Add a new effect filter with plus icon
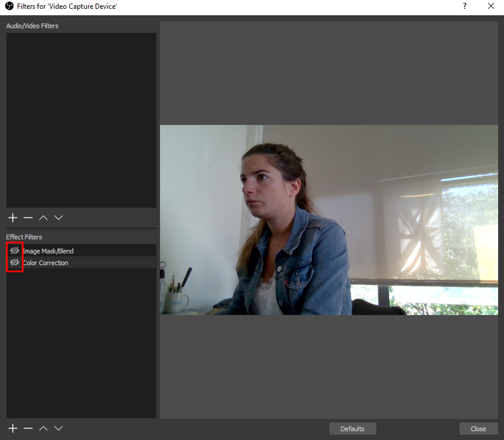The width and height of the screenshot is (504, 440). [13, 428]
